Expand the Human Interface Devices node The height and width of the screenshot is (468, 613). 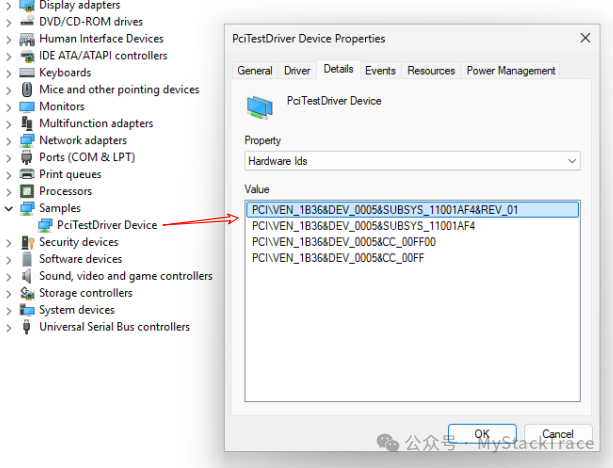point(9,39)
